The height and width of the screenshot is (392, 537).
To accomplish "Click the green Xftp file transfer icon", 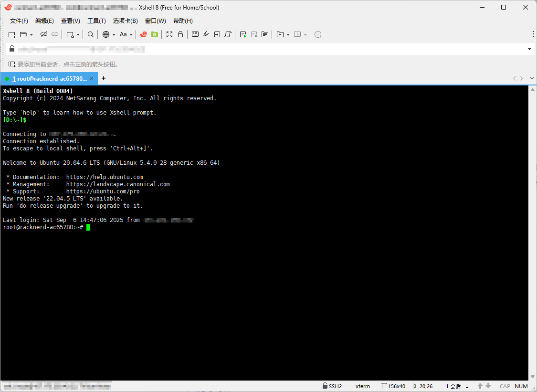I will pyautogui.click(x=154, y=34).
